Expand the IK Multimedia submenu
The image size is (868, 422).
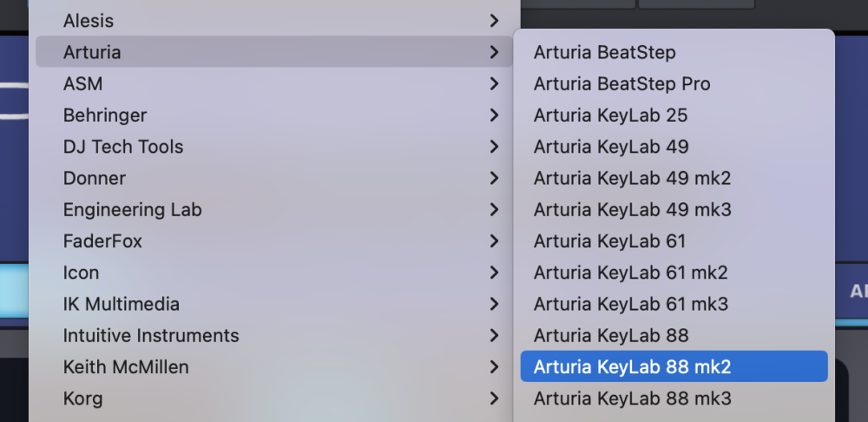122,304
